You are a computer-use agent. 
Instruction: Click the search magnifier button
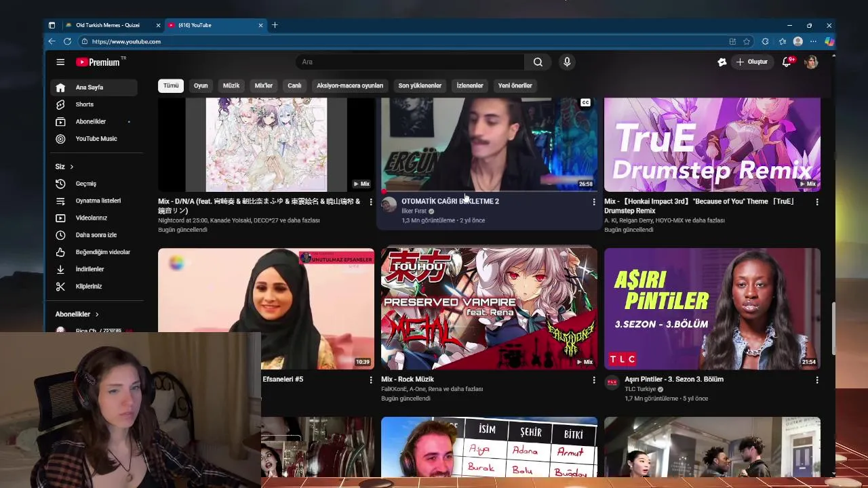(538, 62)
